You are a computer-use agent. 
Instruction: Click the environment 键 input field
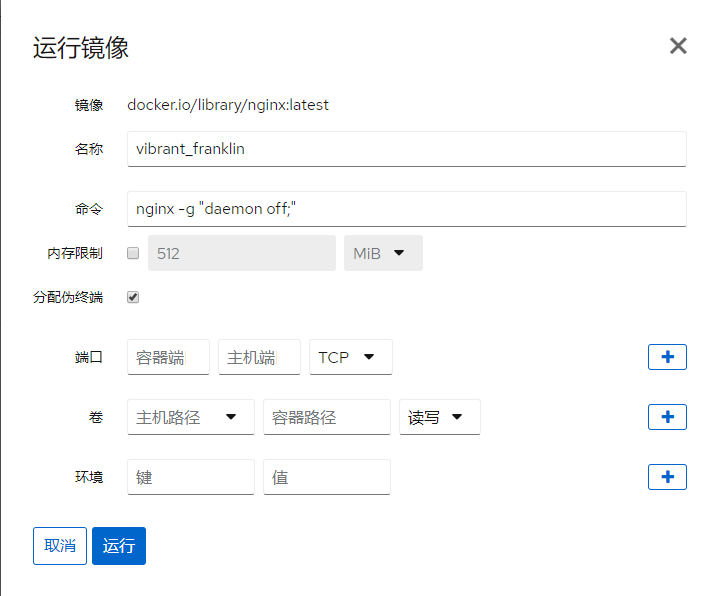point(191,477)
